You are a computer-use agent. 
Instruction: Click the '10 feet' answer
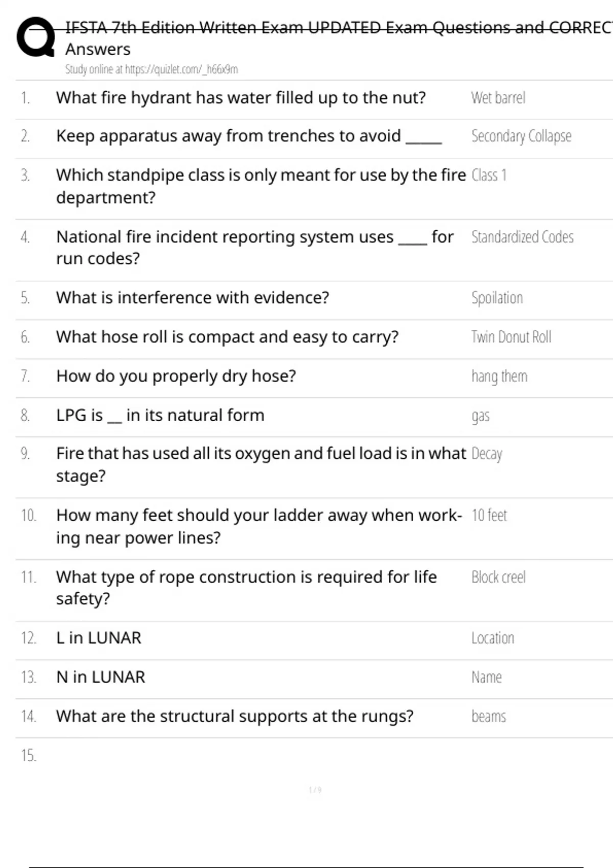pyautogui.click(x=489, y=515)
